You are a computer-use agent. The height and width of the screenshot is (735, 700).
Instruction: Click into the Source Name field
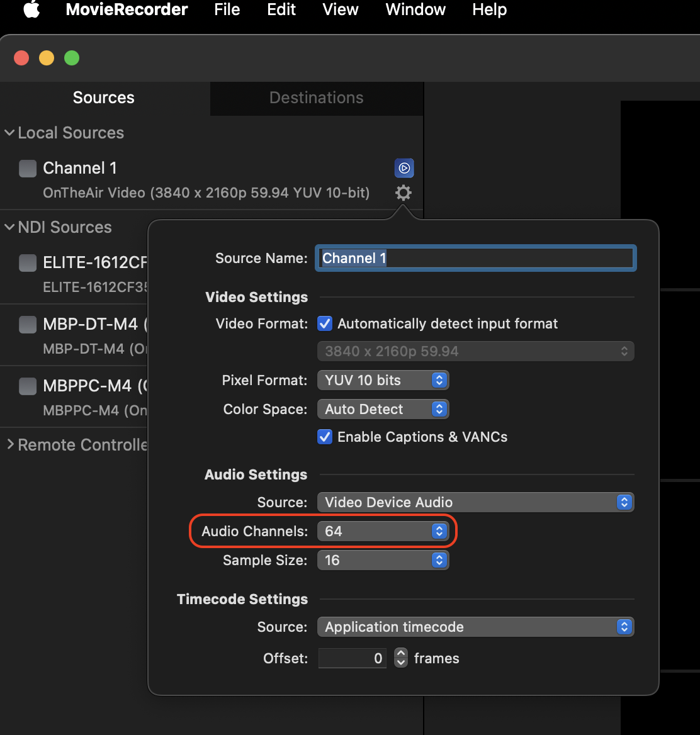pos(475,258)
